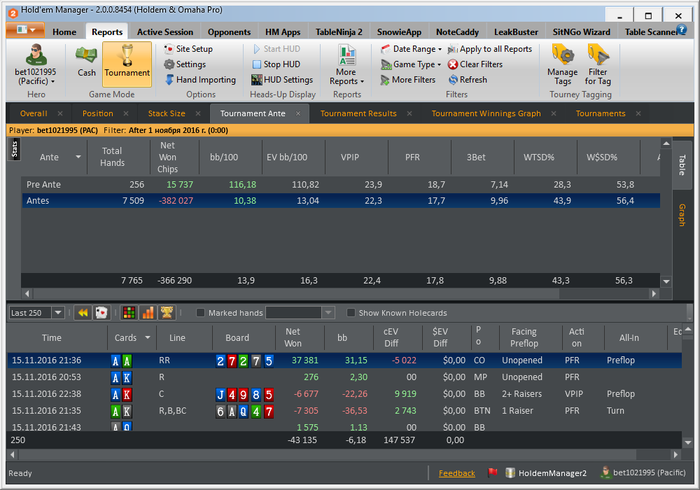Select the hand at 15.11.2016 20:53
The height and width of the screenshot is (490, 700).
click(344, 377)
